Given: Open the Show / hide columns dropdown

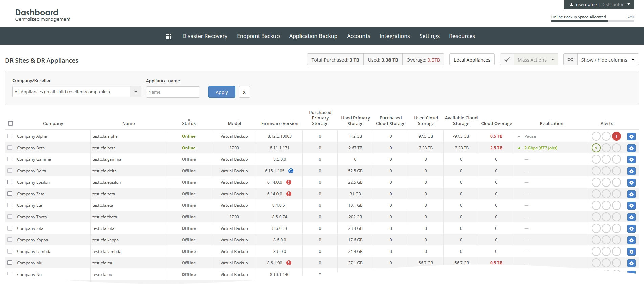Looking at the screenshot, I should click(608, 60).
